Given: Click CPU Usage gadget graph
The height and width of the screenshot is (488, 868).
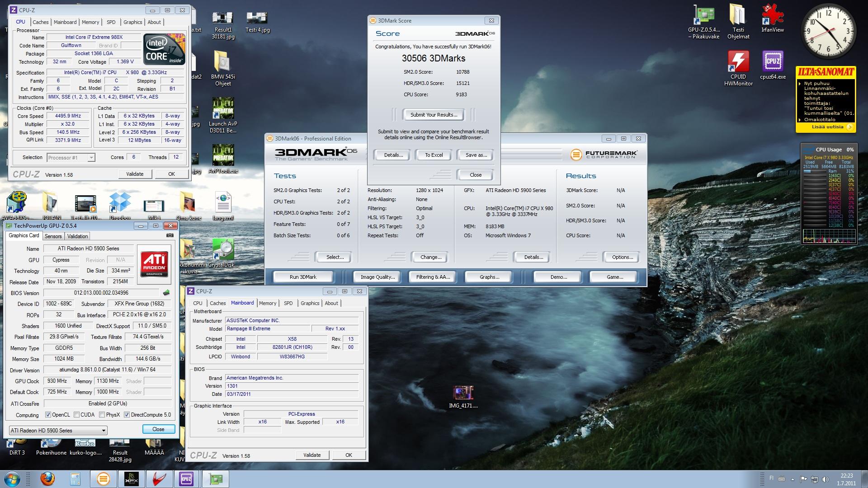Looking at the screenshot, I should [x=829, y=236].
